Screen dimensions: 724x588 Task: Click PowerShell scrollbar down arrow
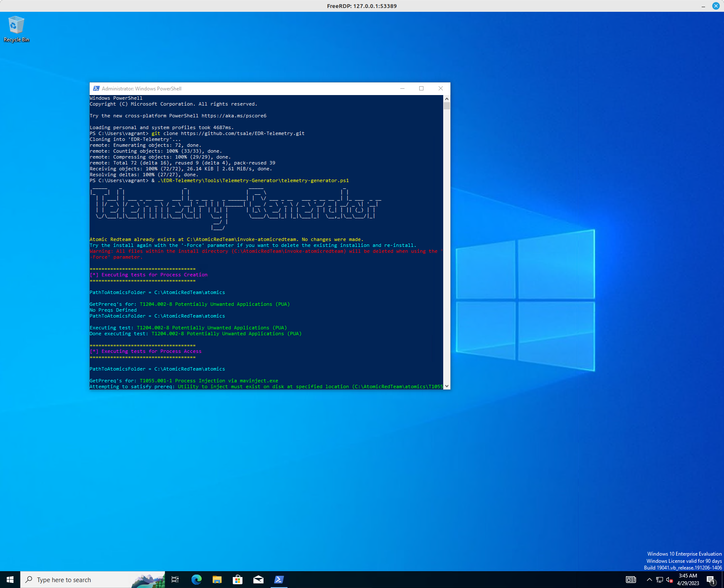(x=447, y=386)
